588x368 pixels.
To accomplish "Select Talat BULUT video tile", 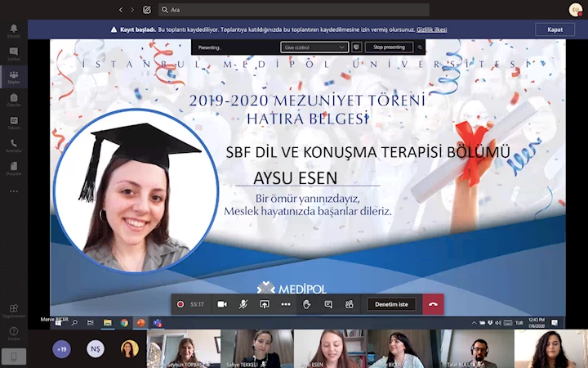I will [x=478, y=349].
